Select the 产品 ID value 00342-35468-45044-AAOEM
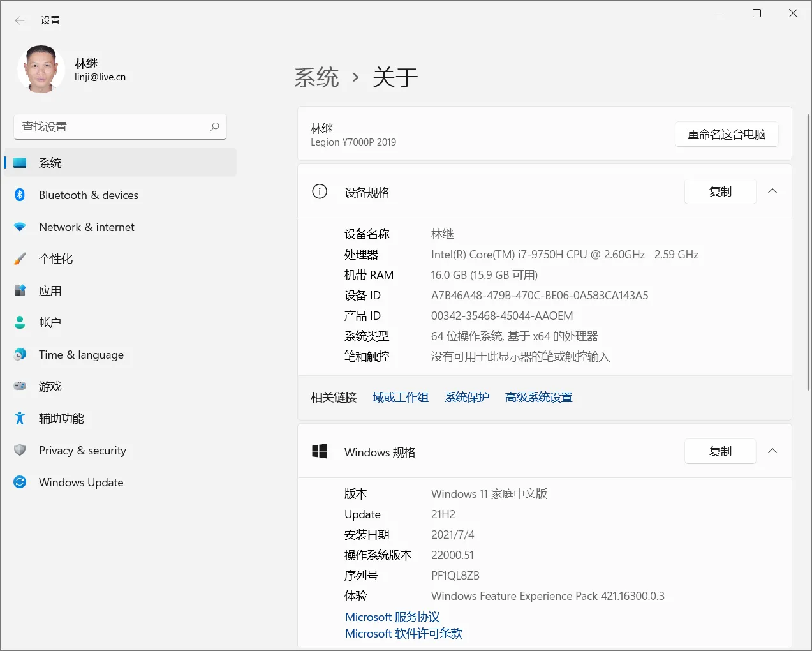 (502, 316)
